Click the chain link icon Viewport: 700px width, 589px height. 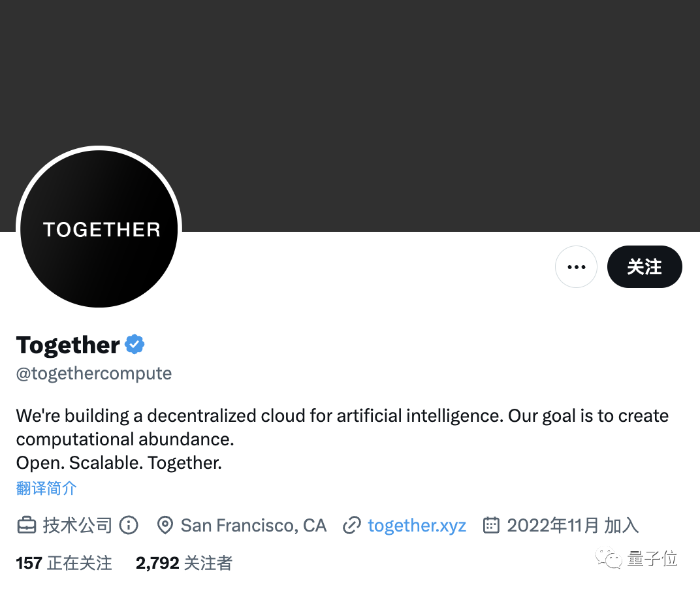click(x=352, y=525)
